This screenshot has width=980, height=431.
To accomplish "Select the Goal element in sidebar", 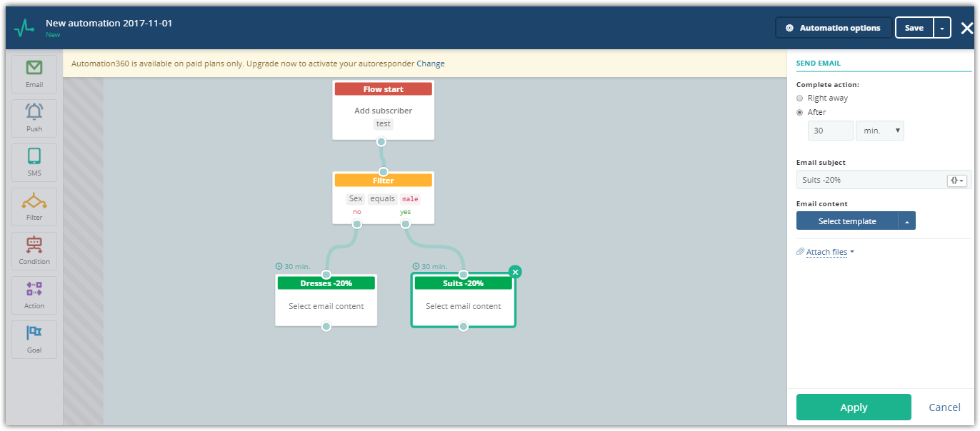I will [34, 339].
